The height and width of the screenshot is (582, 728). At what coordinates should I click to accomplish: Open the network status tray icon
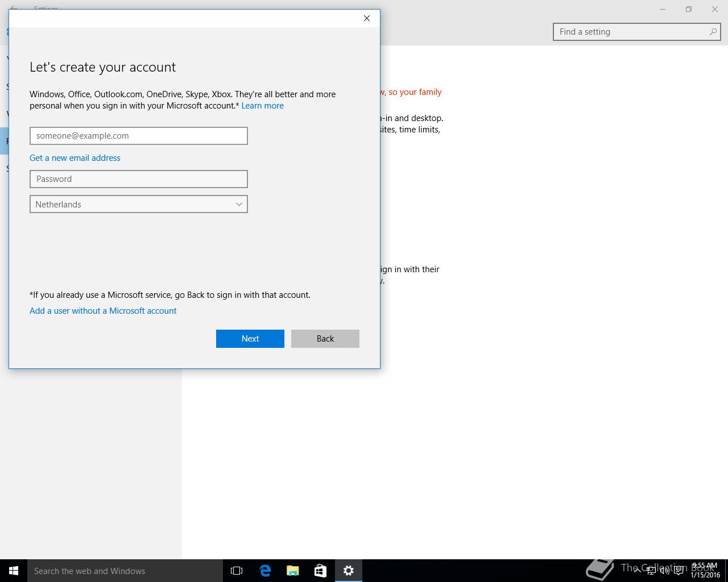651,571
